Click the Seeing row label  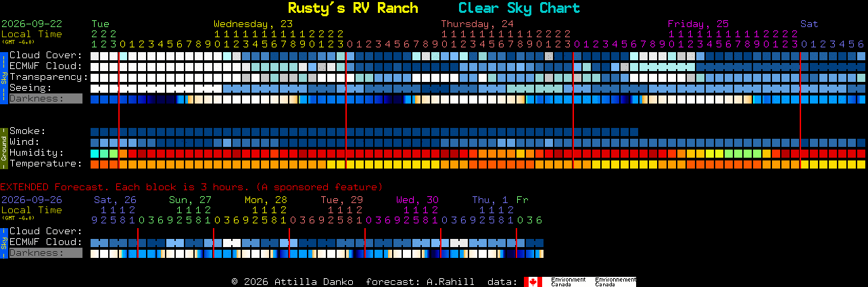[30, 88]
